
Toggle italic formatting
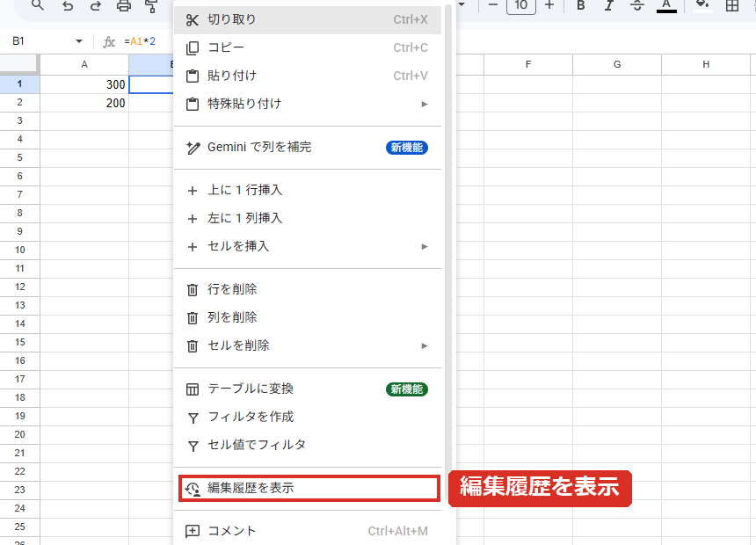pos(609,6)
